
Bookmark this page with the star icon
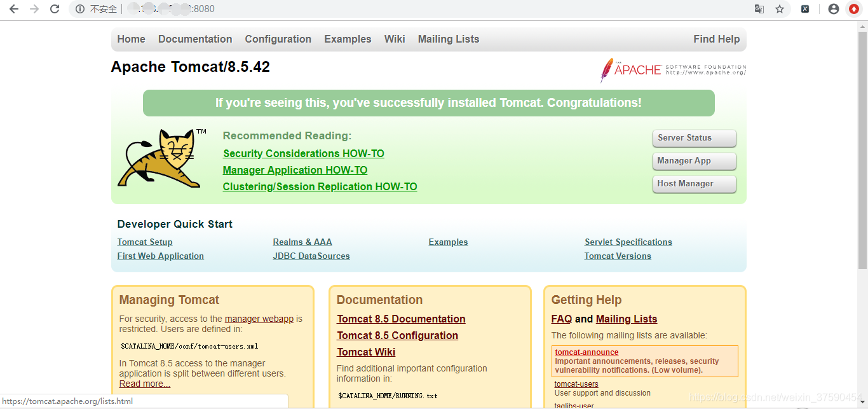click(780, 9)
